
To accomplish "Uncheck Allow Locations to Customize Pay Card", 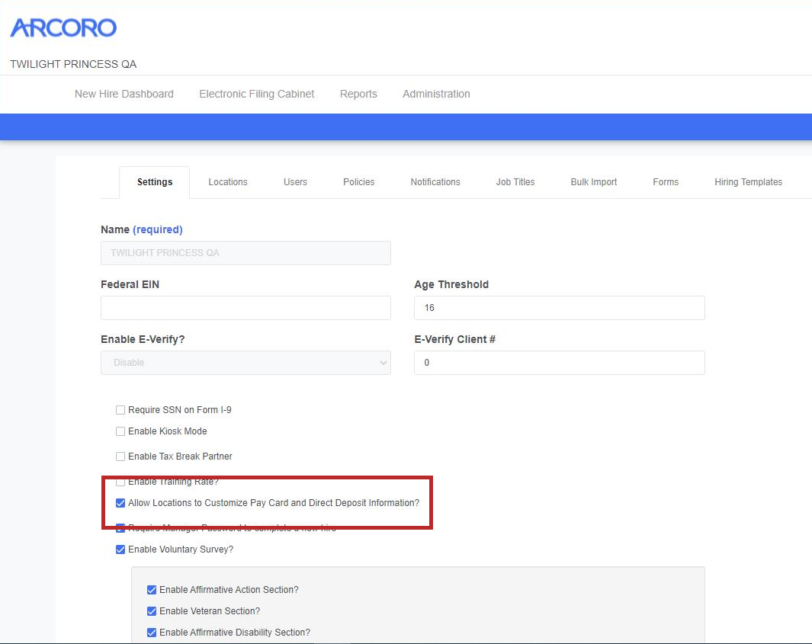I will point(120,503).
